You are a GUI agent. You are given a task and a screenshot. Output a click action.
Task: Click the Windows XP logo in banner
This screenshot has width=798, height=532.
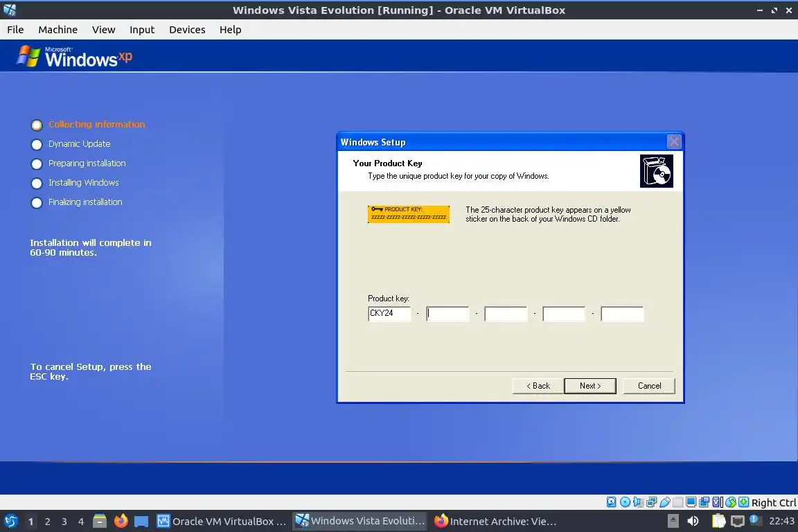click(x=74, y=57)
